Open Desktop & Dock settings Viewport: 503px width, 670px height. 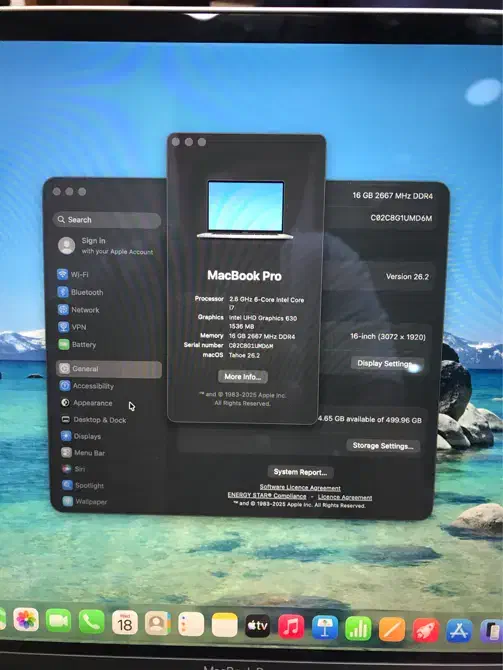(x=94, y=420)
